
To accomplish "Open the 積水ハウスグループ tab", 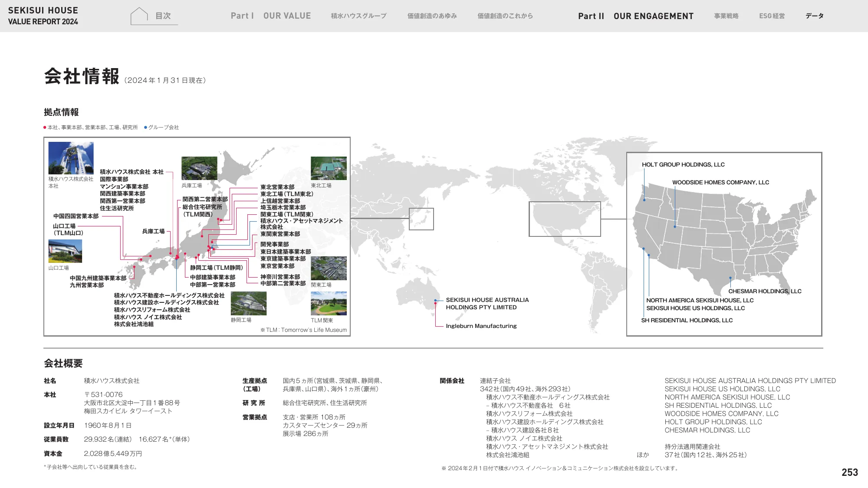I will (358, 16).
